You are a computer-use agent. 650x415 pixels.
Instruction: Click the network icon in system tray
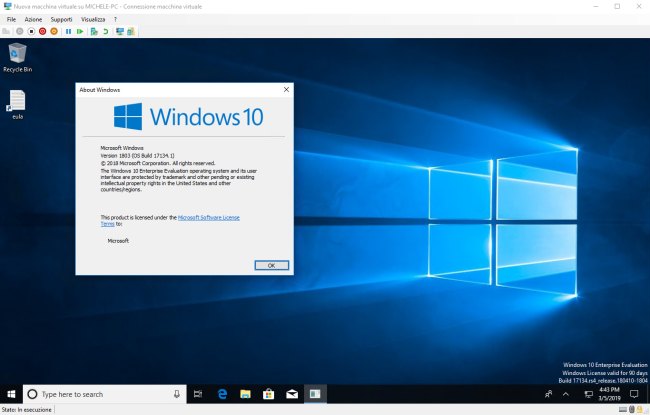tap(588, 394)
